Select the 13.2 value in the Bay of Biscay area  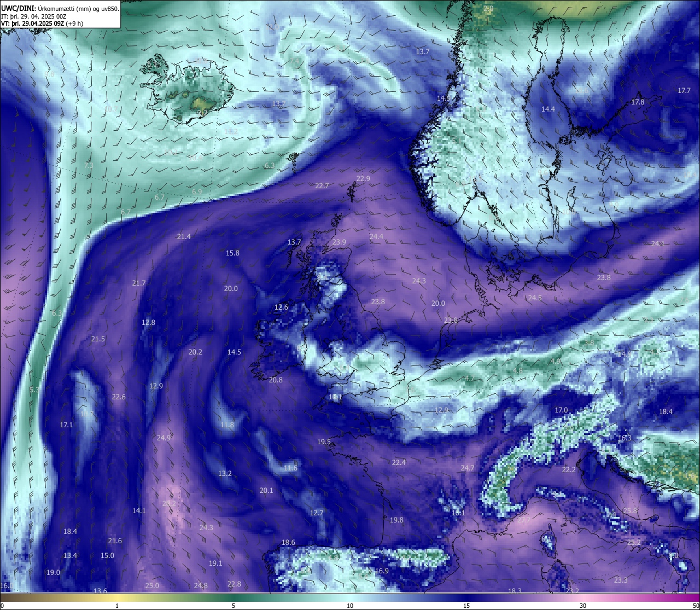pyautogui.click(x=225, y=474)
